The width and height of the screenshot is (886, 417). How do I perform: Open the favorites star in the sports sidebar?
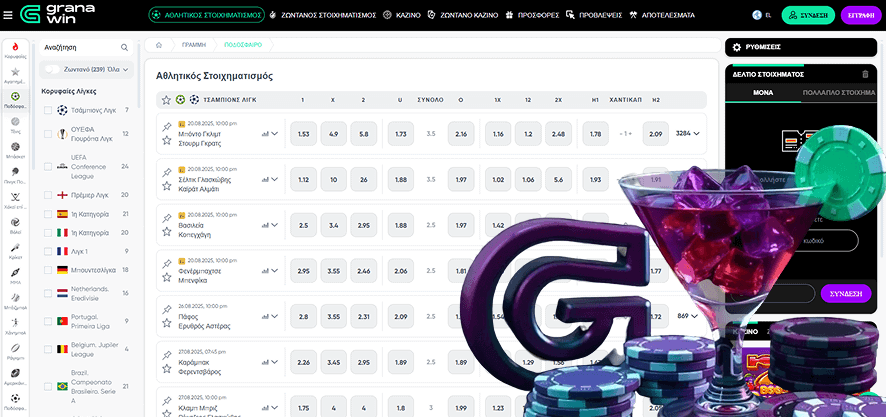[x=15, y=72]
